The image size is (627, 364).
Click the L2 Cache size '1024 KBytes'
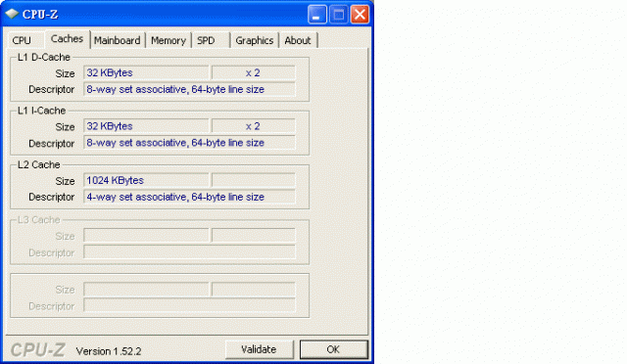tap(146, 180)
